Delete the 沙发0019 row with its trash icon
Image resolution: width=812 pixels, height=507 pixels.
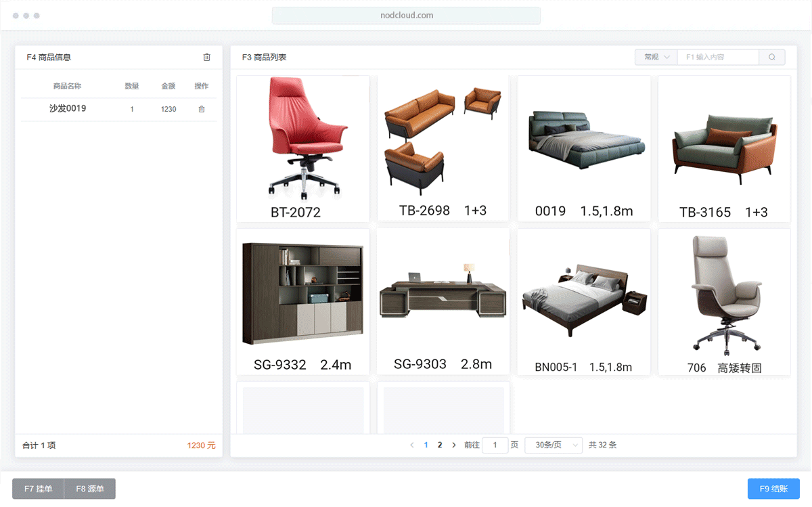click(x=201, y=109)
